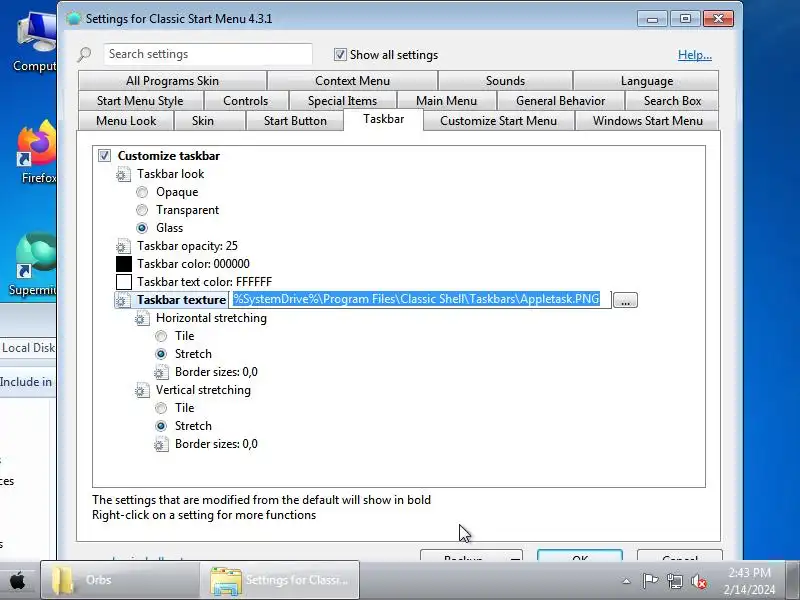800x600 pixels.
Task: Click the Taskbar texture path field
Action: tap(419, 299)
